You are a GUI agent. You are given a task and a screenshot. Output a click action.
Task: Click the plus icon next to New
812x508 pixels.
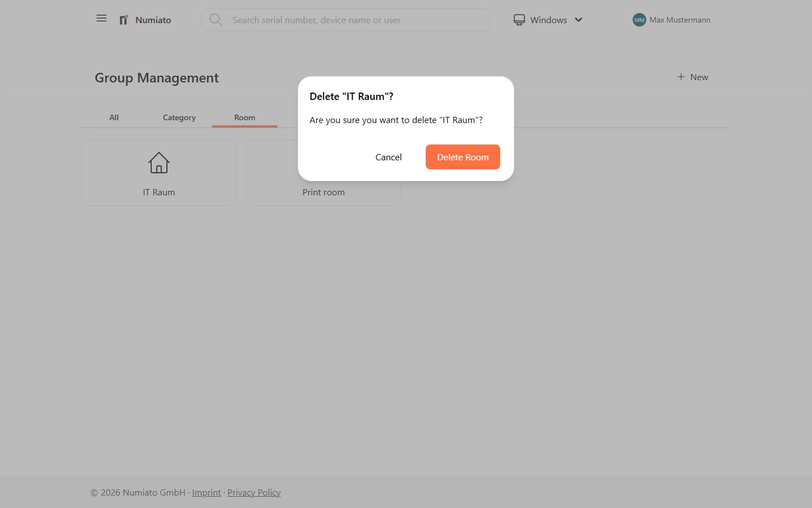[x=681, y=77]
